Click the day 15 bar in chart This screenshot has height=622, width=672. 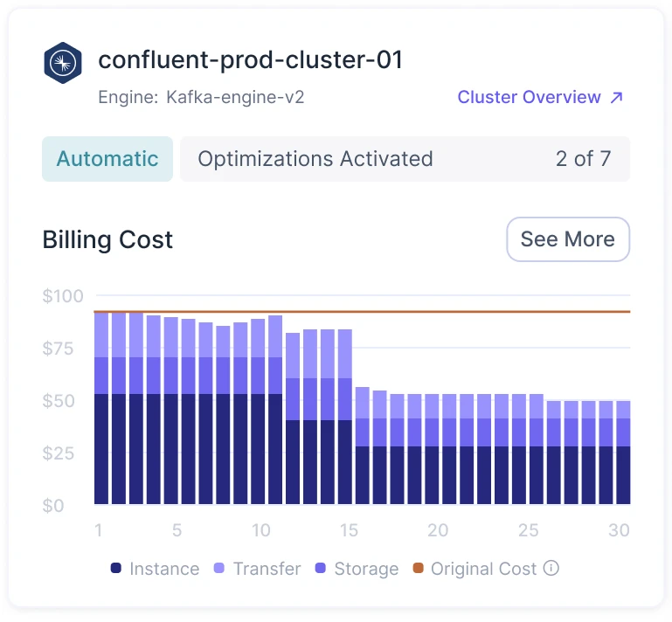[x=345, y=417]
